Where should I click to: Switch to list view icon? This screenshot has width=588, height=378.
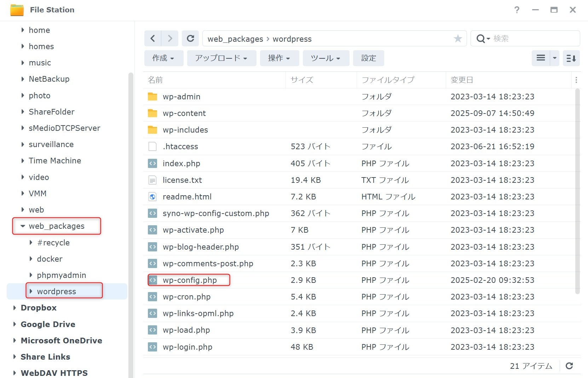coord(541,58)
